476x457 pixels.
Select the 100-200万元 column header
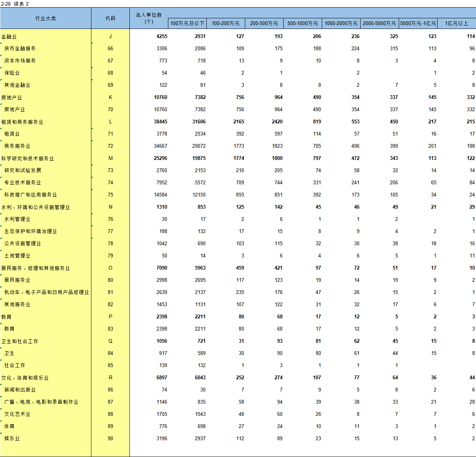point(226,23)
